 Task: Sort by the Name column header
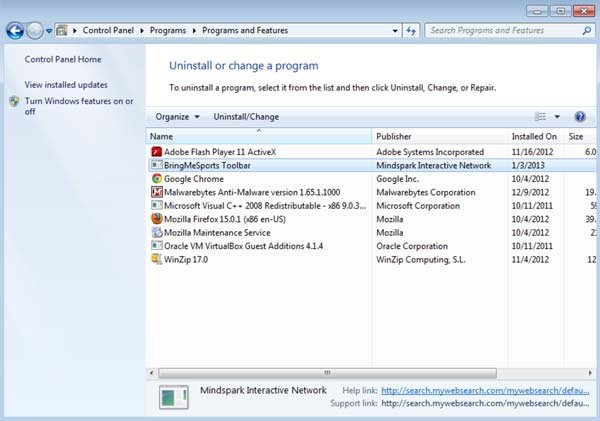[259, 136]
